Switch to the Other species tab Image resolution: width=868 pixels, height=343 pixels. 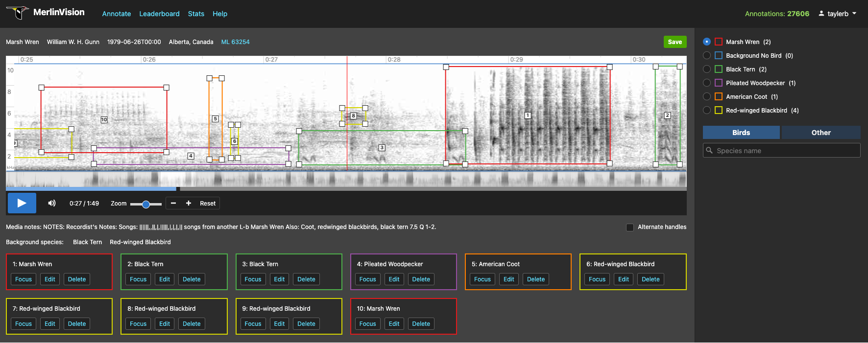click(x=821, y=133)
